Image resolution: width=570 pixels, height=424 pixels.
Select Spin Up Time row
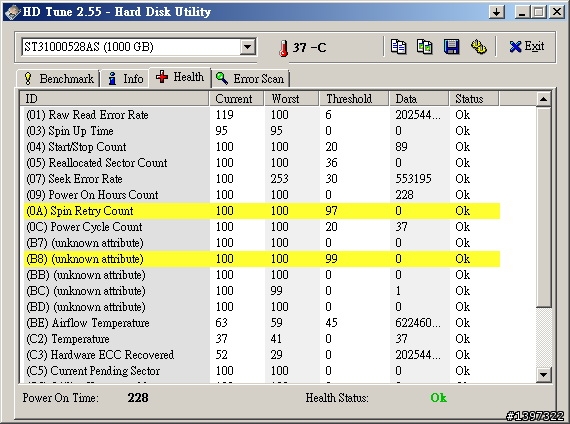[x=262, y=131]
